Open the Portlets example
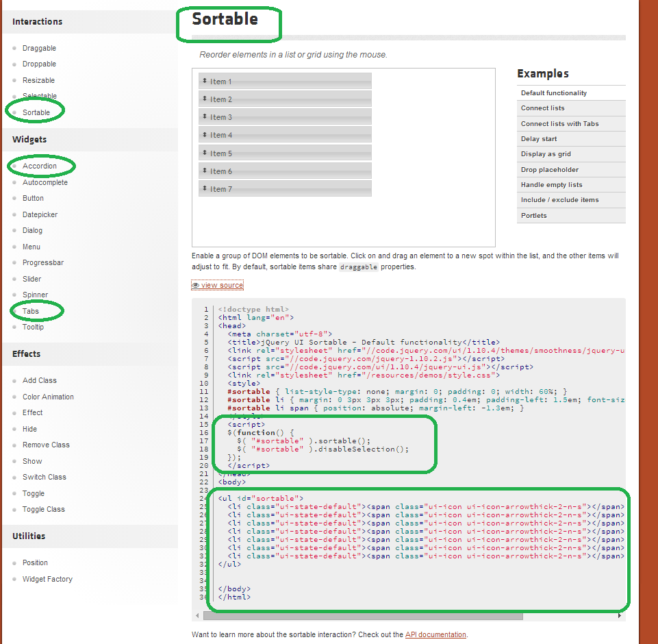 [x=535, y=215]
